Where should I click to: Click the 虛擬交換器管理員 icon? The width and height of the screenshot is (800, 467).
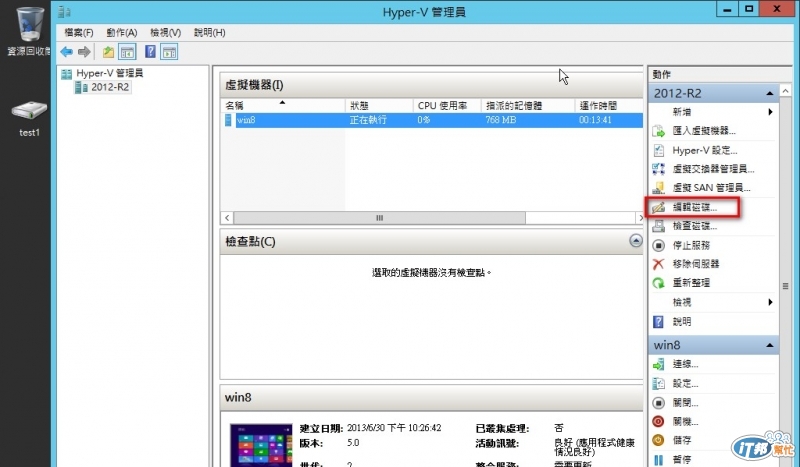[659, 169]
